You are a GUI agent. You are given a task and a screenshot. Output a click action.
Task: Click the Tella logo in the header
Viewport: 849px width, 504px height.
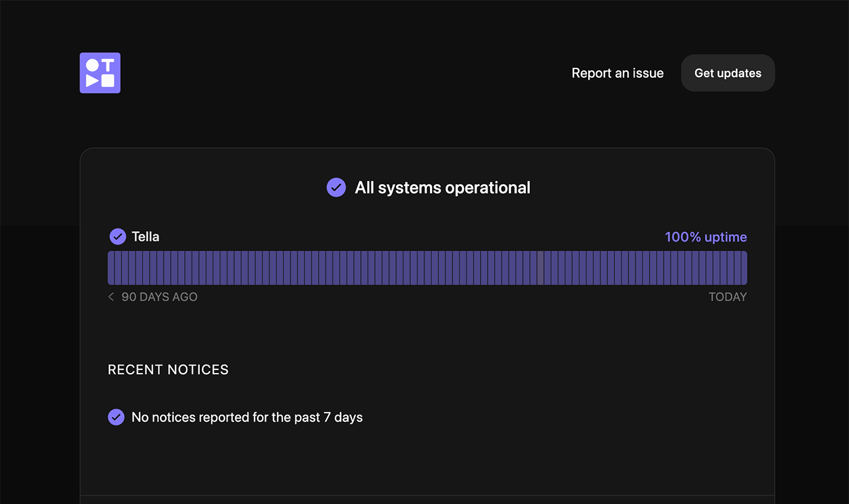point(100,73)
